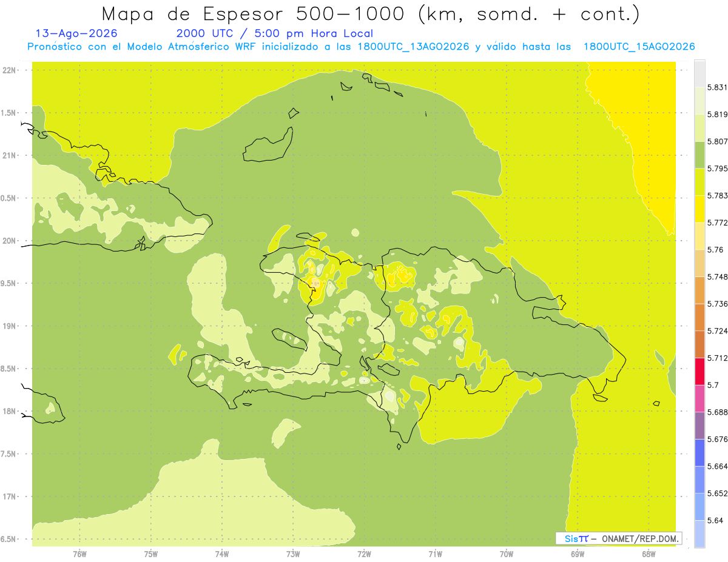728x562 pixels.
Task: Click the time text "2000 UTC / 5:00 pm Hora Local"
Action: 274,33
